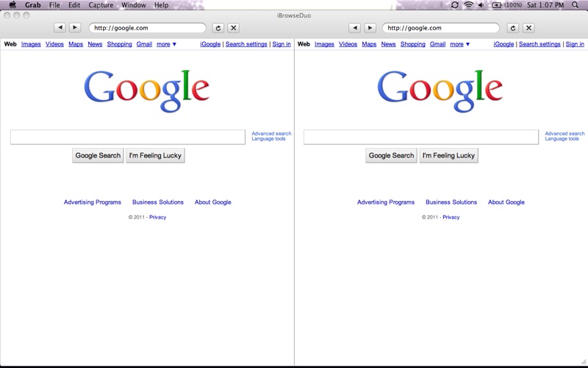Open the Capture menu
Screen dimensions: 588x368
[101, 5]
